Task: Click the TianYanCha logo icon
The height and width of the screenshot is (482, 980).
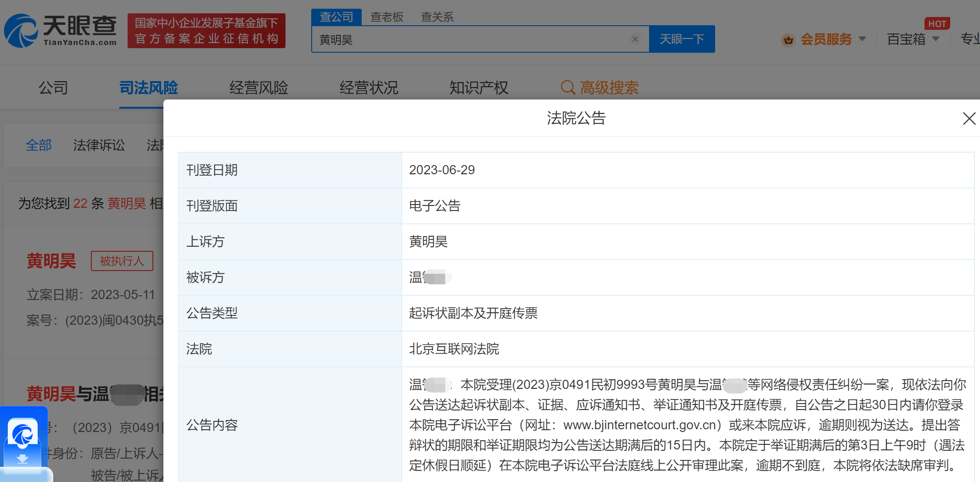Action: coord(21,31)
